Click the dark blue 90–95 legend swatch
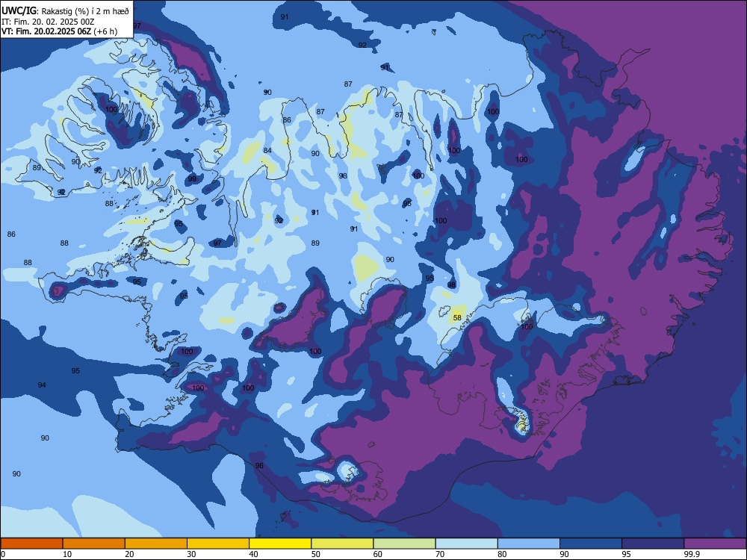The height and width of the screenshot is (560, 747). [x=591, y=544]
